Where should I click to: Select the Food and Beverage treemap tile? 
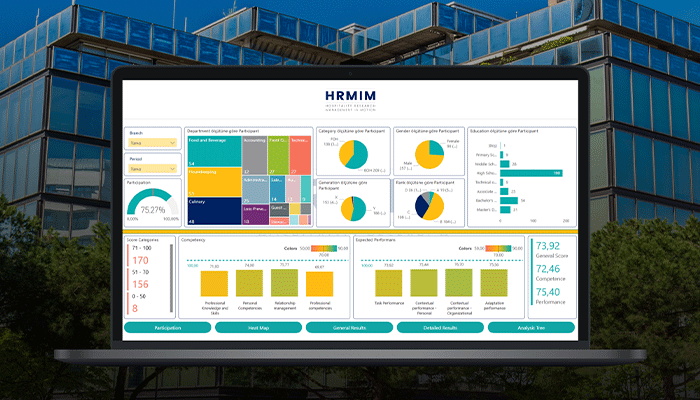(212, 150)
